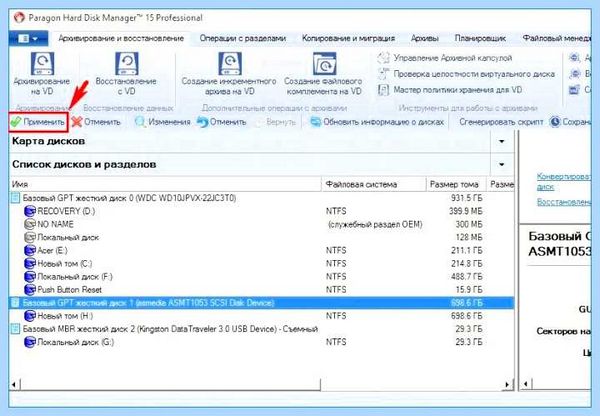Click the Локальный диск (F:) volume icon
Screen dimensions: 600x416
pos(29,277)
